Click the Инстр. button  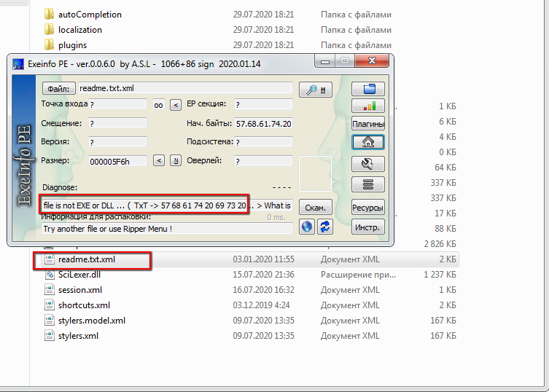(x=368, y=227)
